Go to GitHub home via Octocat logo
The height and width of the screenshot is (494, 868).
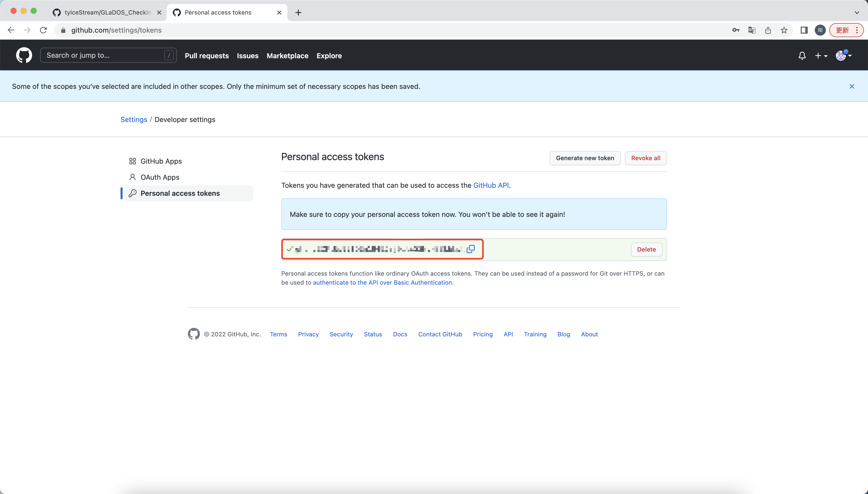(24, 55)
